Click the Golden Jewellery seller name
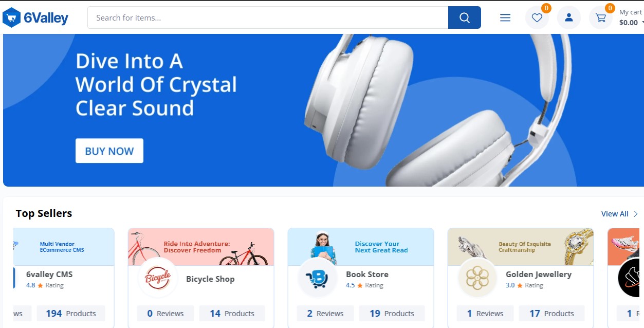The height and width of the screenshot is (328, 644). point(539,275)
